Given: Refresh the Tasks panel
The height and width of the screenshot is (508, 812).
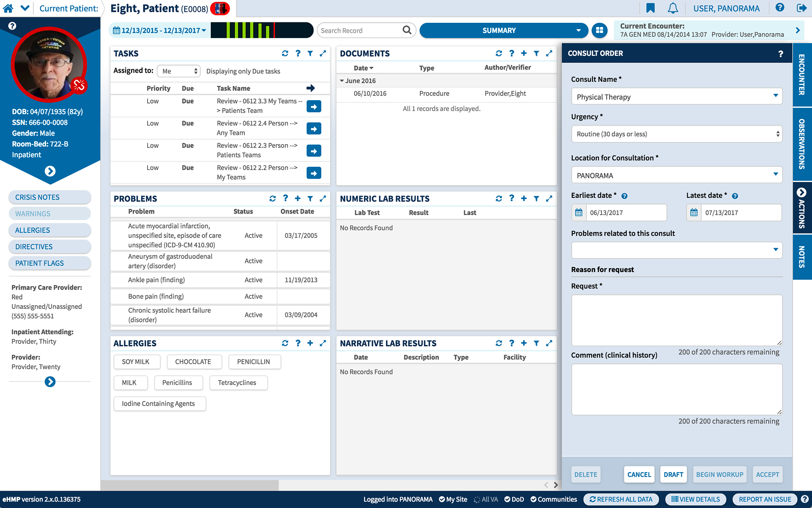Looking at the screenshot, I should [x=285, y=53].
